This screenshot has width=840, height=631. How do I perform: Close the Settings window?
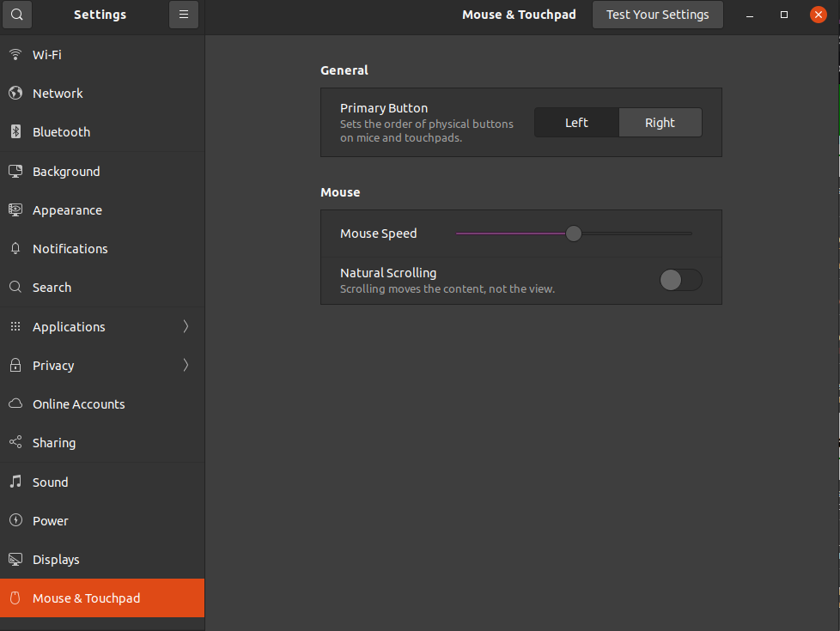click(818, 15)
